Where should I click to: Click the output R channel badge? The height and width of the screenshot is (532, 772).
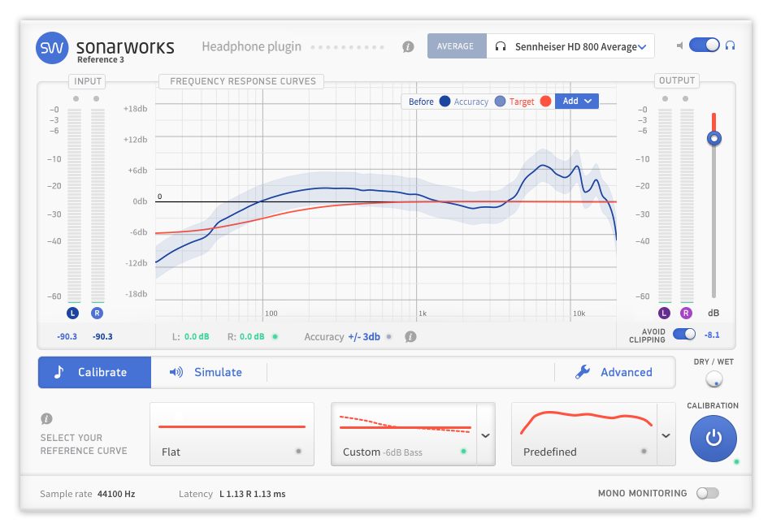[686, 313]
